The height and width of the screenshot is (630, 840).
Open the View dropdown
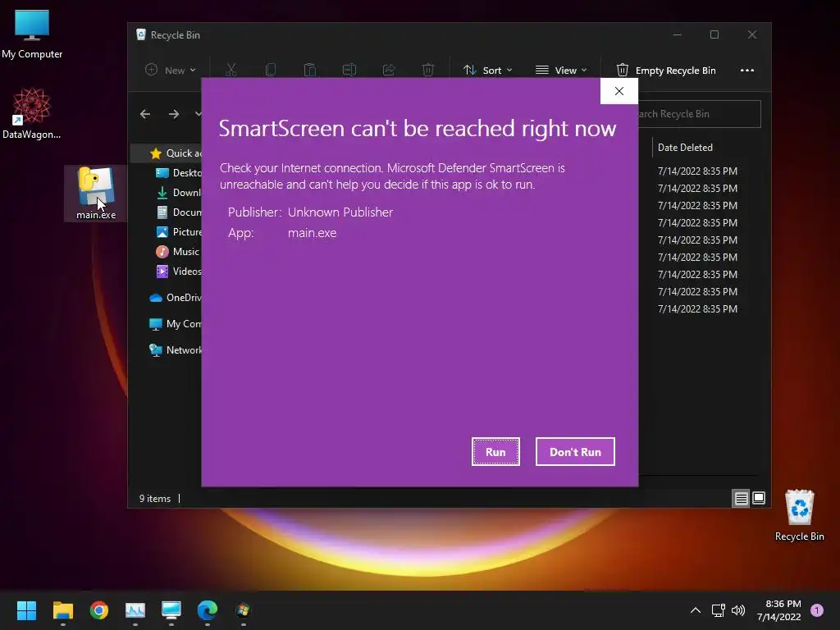[561, 71]
